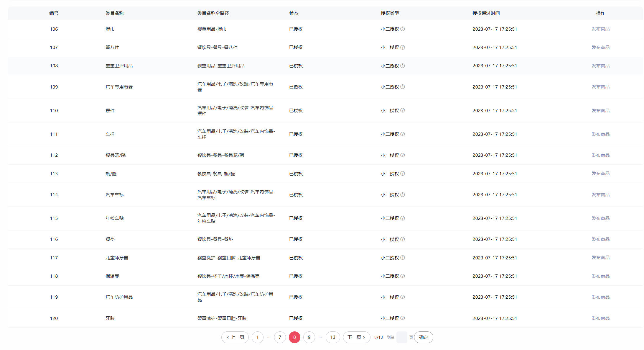Click help icon in row 120 authorization column

pos(403,318)
